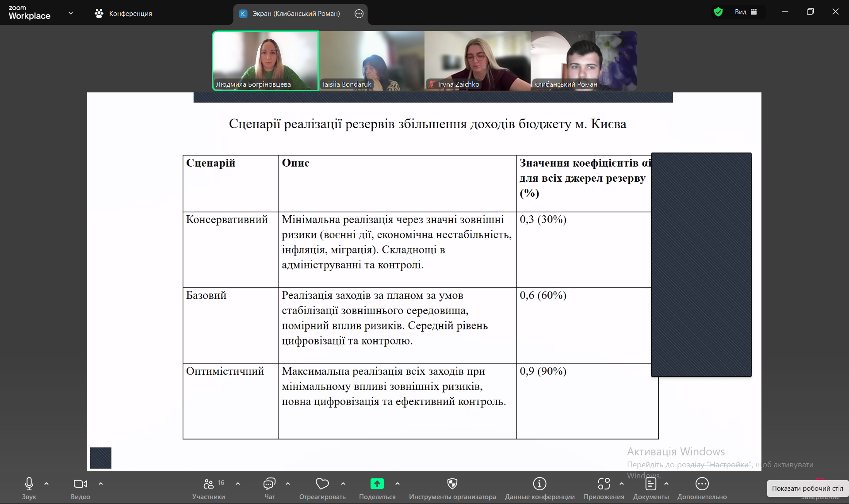Click Дополнительно three-dots icon

point(702,484)
